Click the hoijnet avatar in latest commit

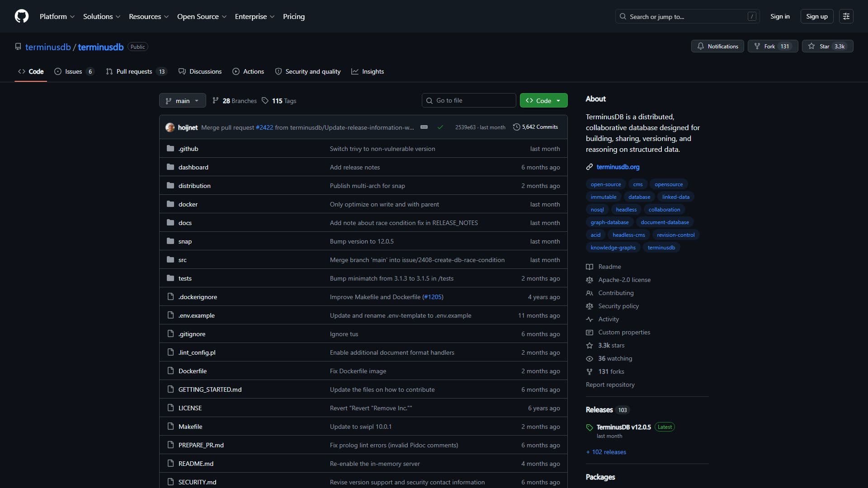point(170,127)
